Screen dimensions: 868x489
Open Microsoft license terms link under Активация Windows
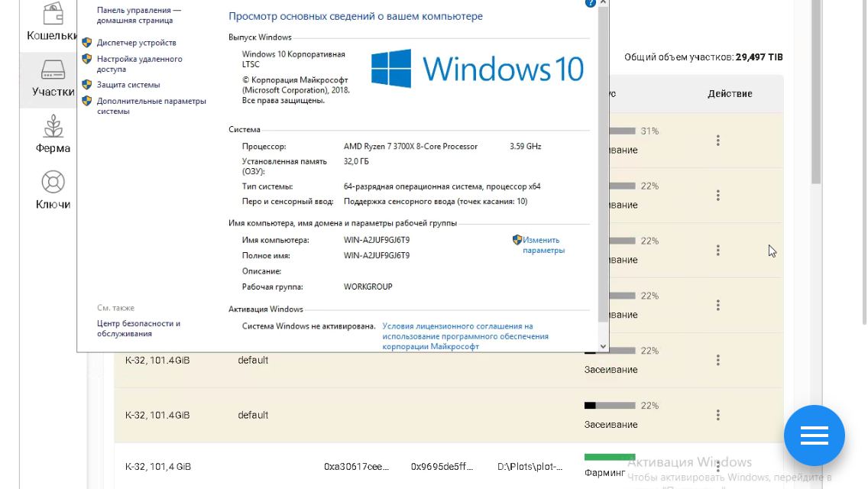(x=465, y=336)
